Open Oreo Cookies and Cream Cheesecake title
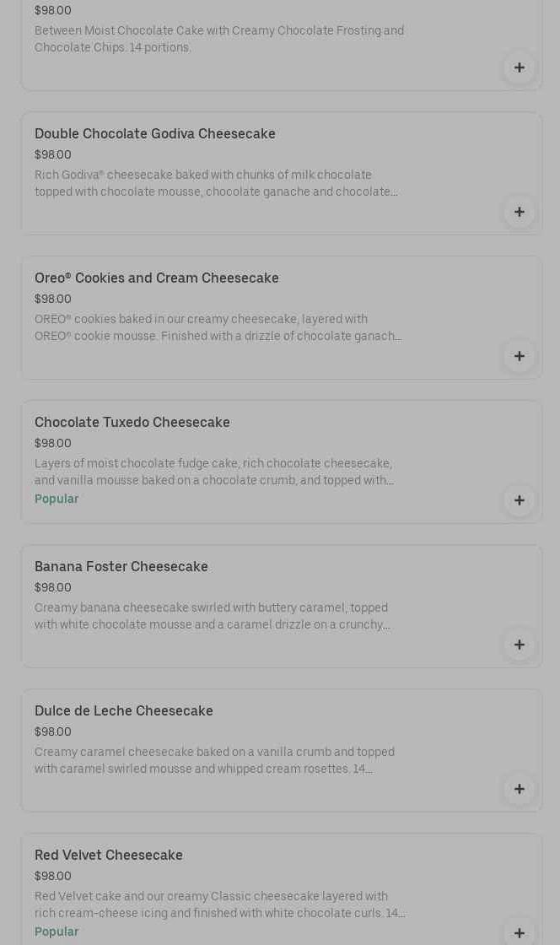The width and height of the screenshot is (560, 945). click(x=157, y=278)
